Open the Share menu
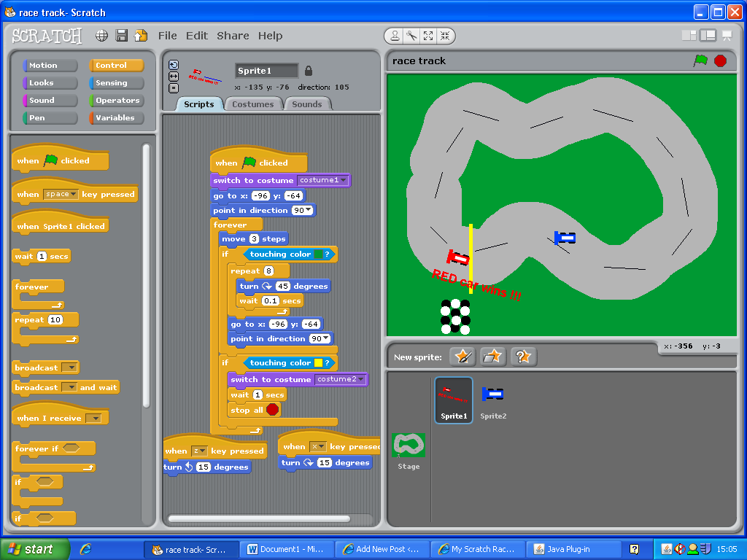Image resolution: width=747 pixels, height=560 pixels. tap(233, 36)
